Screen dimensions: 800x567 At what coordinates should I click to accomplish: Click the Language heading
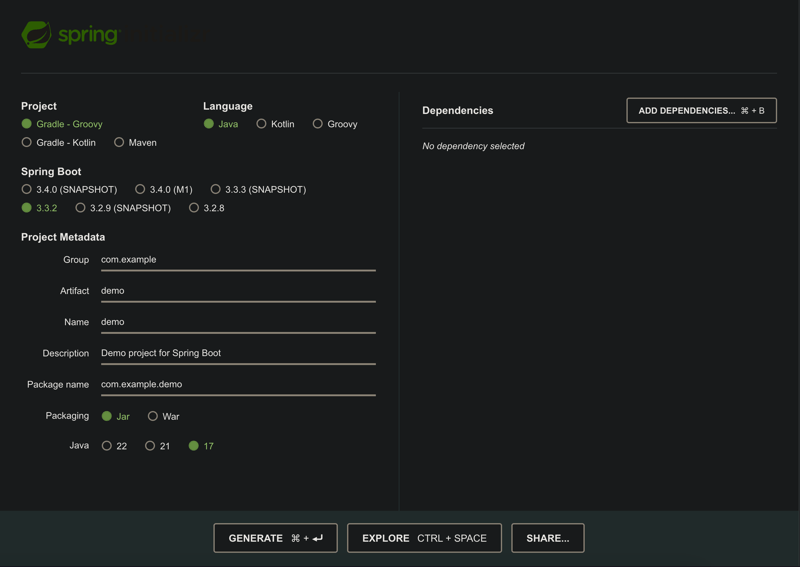click(x=228, y=106)
